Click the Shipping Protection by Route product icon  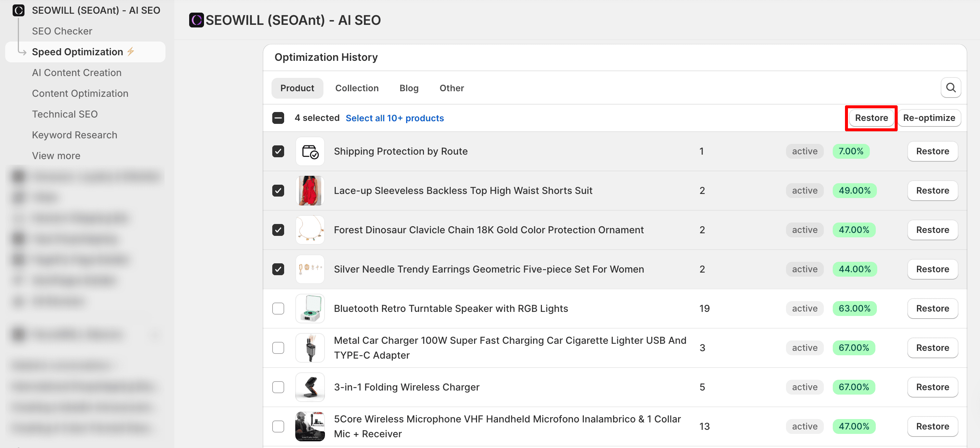click(310, 152)
